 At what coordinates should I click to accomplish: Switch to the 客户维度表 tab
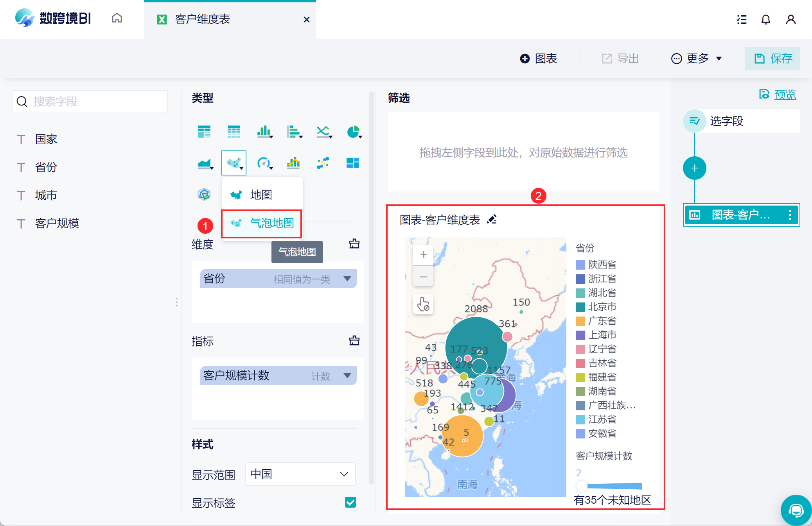(x=203, y=20)
